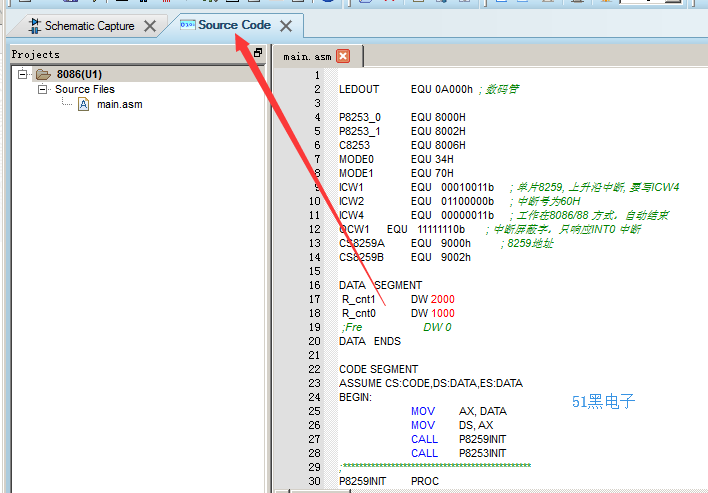Click the MOV DS, AX instruction

tap(452, 425)
